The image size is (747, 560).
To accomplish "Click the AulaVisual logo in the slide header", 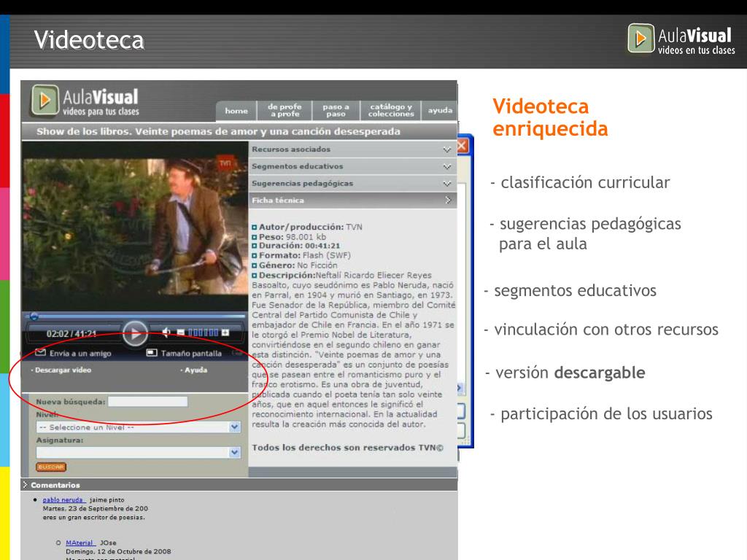I will tap(681, 39).
